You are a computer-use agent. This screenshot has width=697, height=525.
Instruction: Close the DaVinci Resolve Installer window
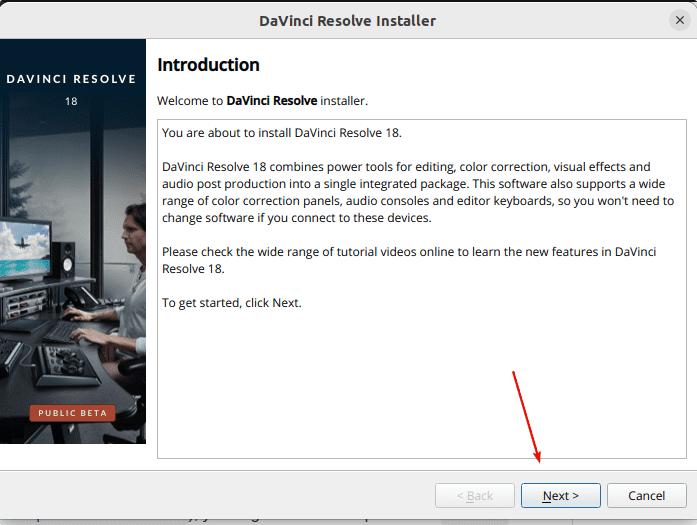click(x=680, y=20)
